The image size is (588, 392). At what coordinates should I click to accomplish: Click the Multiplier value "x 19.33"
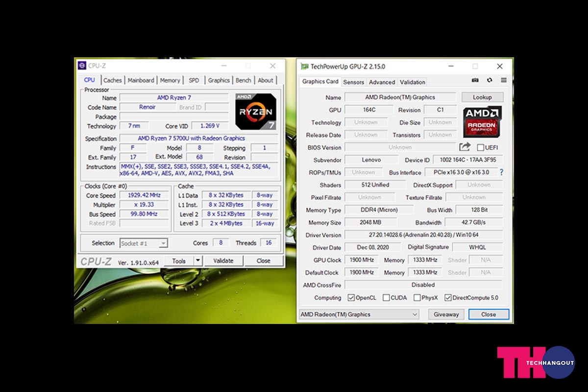coord(145,205)
